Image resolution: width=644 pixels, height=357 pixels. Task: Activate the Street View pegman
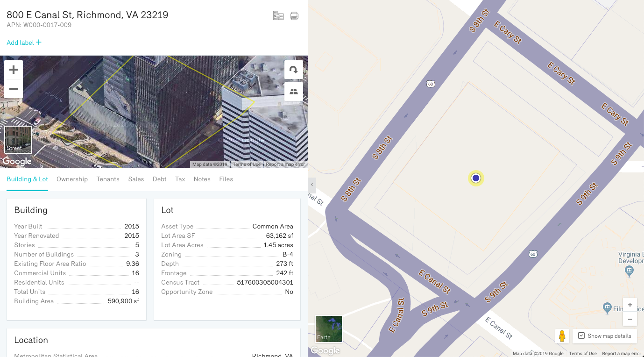pyautogui.click(x=562, y=336)
